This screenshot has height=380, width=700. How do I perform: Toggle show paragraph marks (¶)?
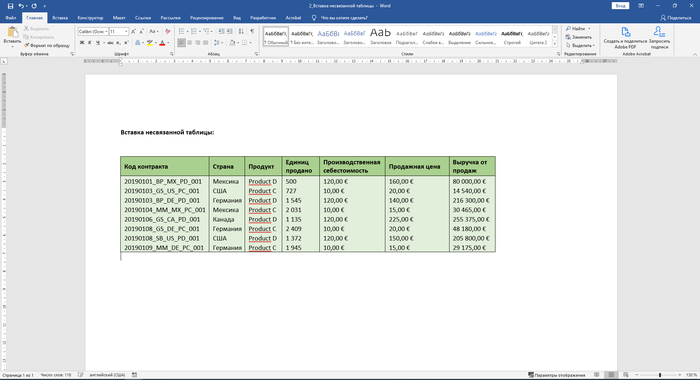[252, 31]
